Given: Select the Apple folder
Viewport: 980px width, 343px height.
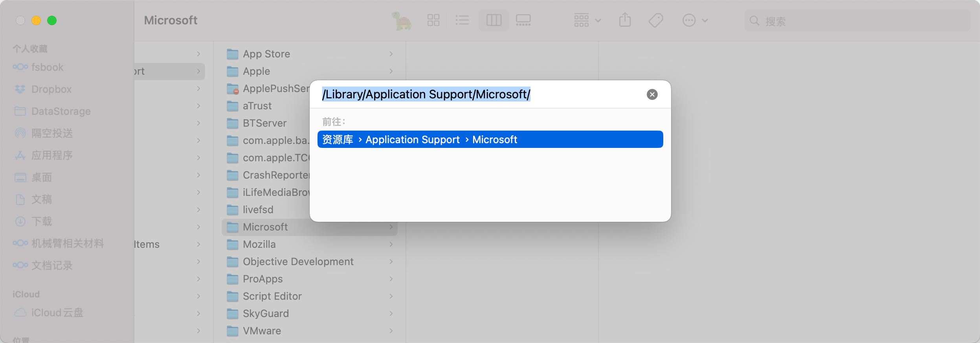Looking at the screenshot, I should (x=310, y=71).
